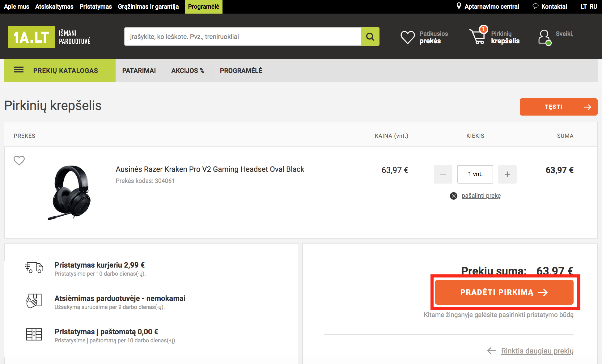Focus the product search field
Viewport: 602px width, 364px height.
(243, 37)
